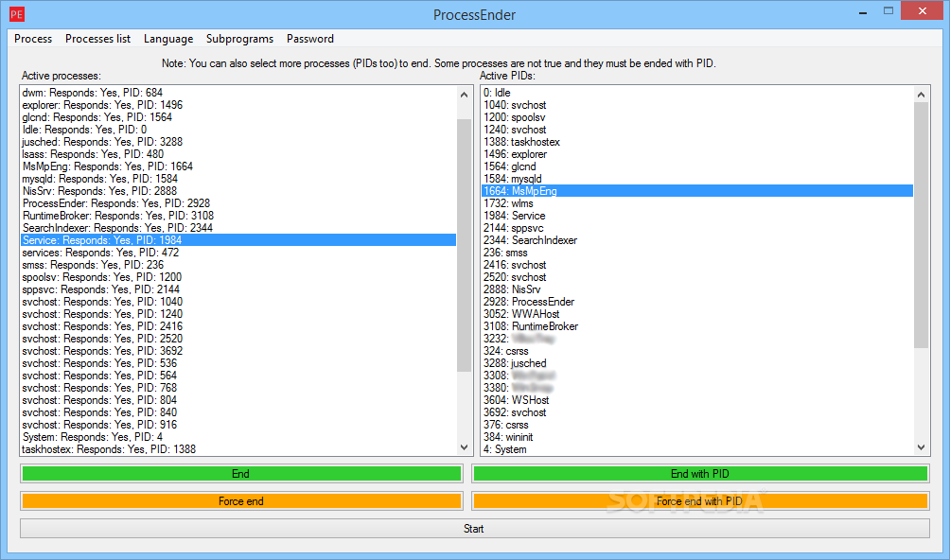Click the ProcessEnder PE title bar icon

coord(16,14)
